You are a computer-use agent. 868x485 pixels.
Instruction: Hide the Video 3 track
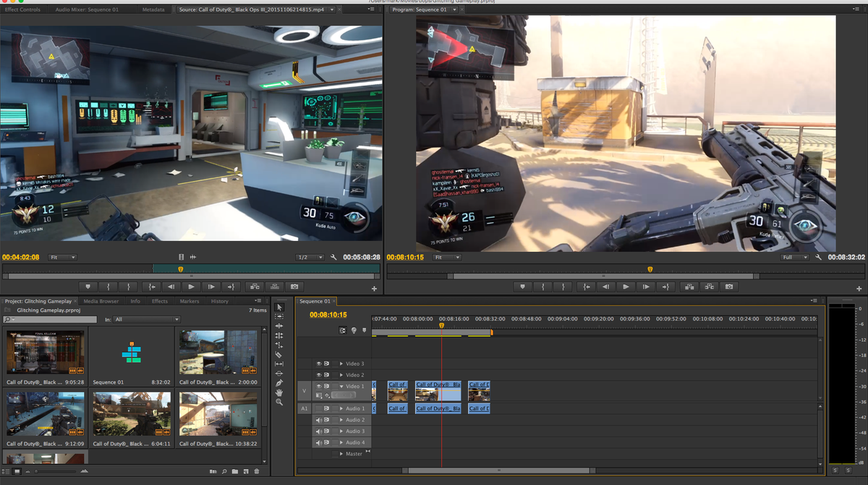click(318, 363)
